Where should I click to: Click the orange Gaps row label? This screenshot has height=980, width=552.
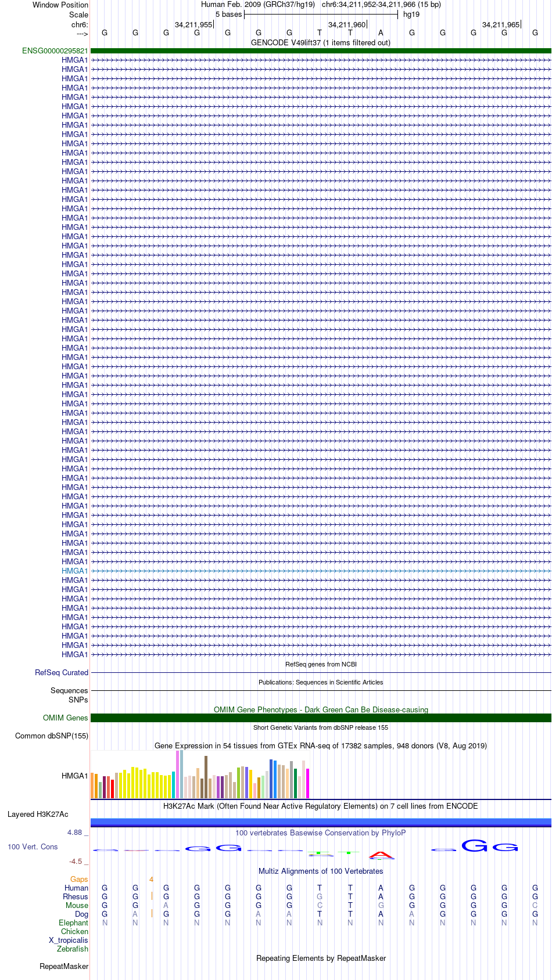(x=79, y=879)
